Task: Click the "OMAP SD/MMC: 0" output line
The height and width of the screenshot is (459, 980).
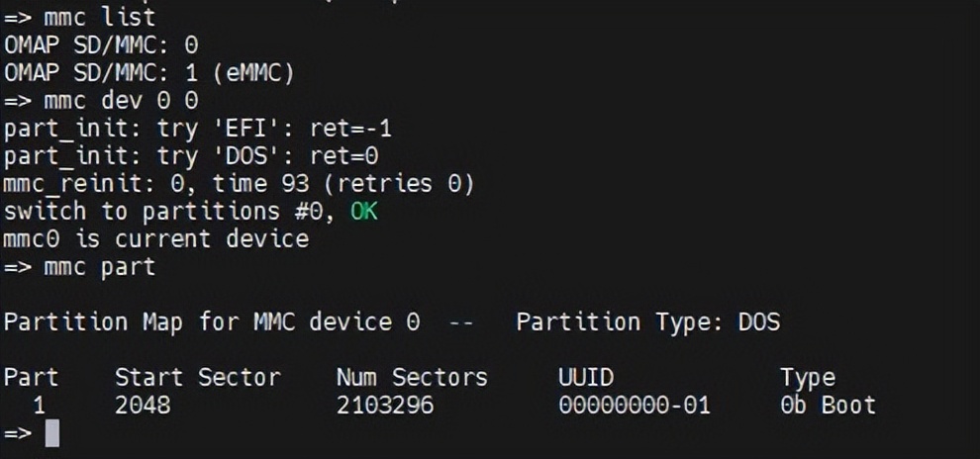Action: (101, 45)
